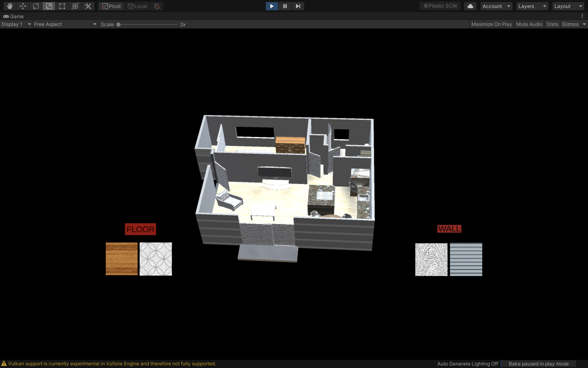
Task: Adjust the game view Scale slider
Action: point(119,24)
